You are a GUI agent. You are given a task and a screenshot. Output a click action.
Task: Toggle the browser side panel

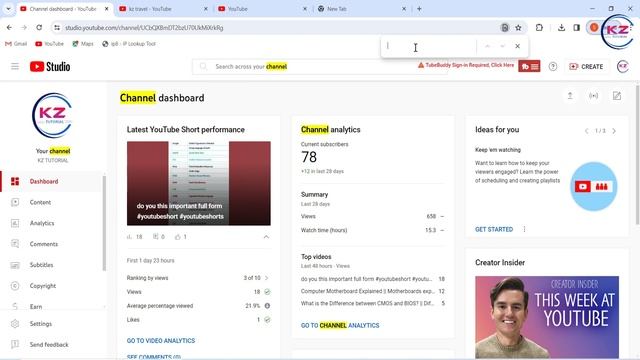coord(576,27)
